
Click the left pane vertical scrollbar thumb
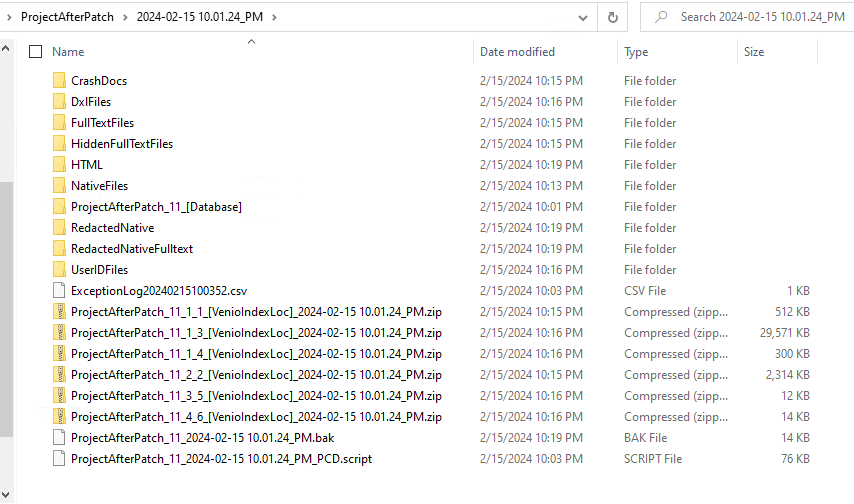click(x=6, y=309)
